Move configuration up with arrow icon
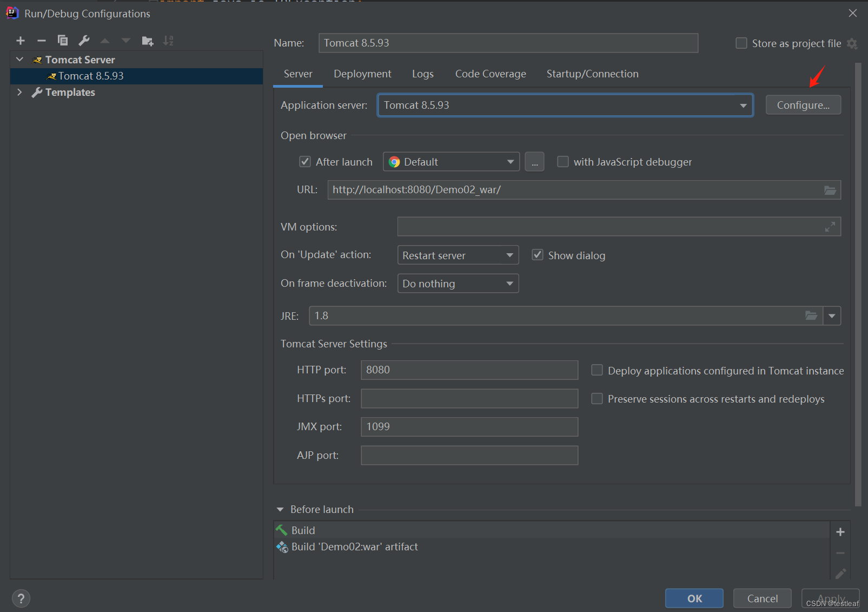The height and width of the screenshot is (612, 868). pyautogui.click(x=105, y=41)
